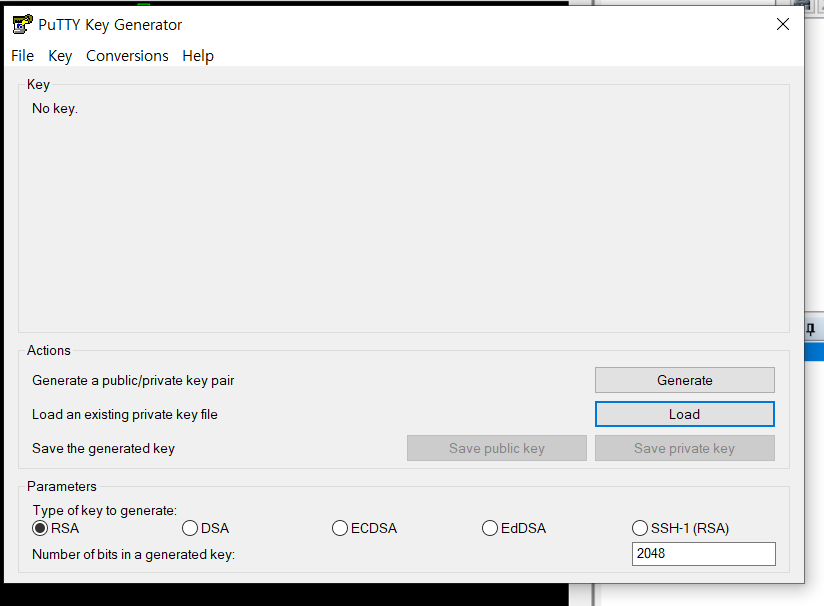Click the Generate button

click(685, 380)
